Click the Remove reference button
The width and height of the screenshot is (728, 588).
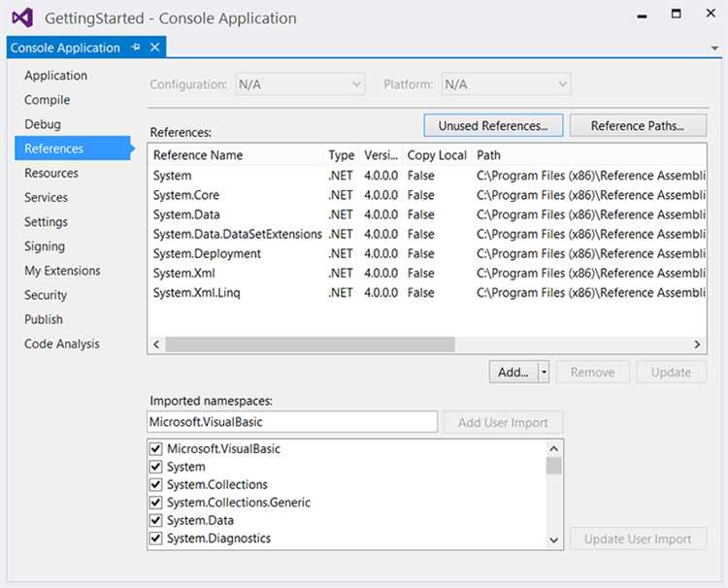coord(592,373)
